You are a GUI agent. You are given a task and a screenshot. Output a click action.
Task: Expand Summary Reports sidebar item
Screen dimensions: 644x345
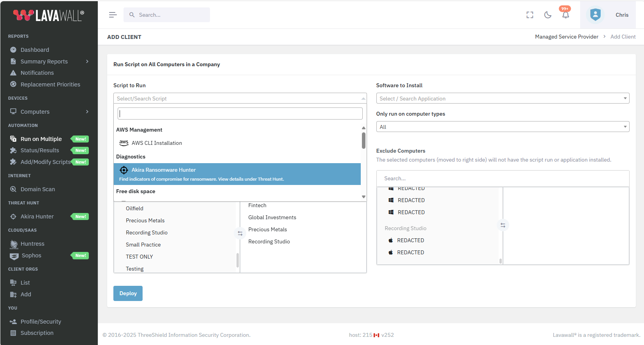(49, 62)
